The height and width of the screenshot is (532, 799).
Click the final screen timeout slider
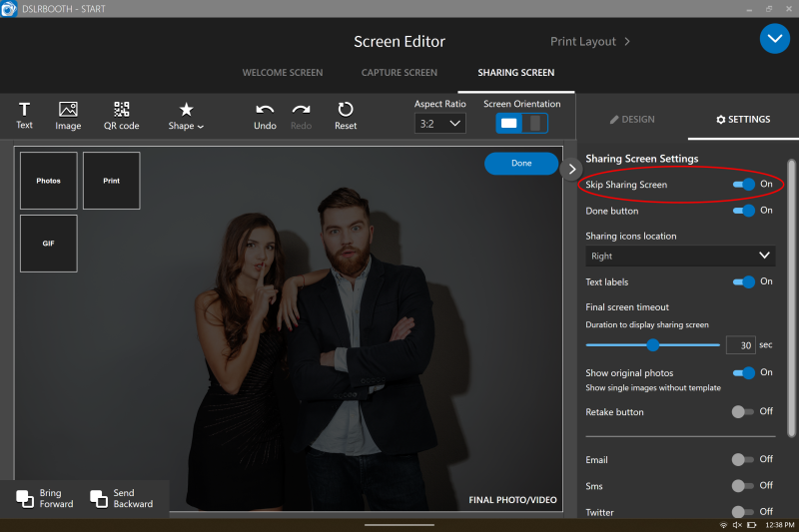pos(653,345)
